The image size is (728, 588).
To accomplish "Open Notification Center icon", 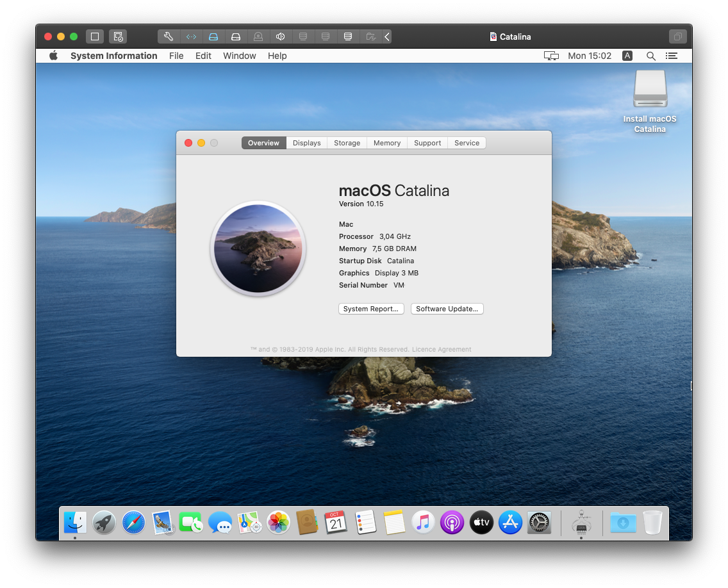I will (x=672, y=56).
